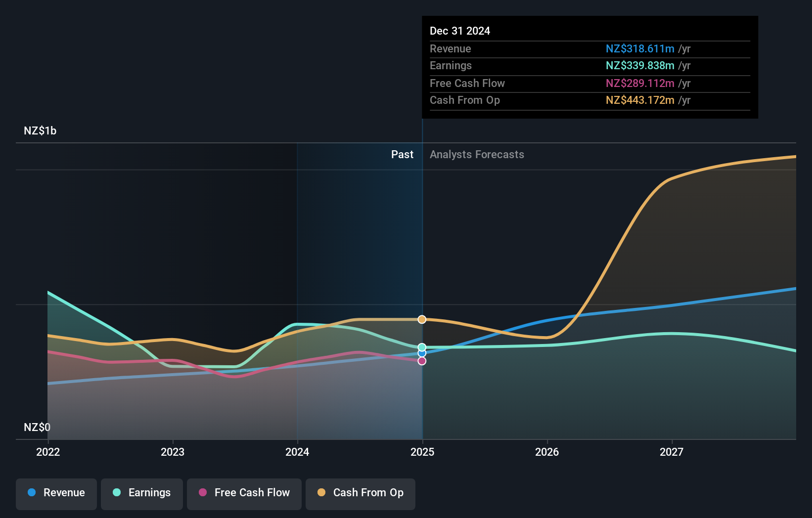Click the 2025 x-axis label
Viewport: 812px width, 518px height.
point(422,452)
